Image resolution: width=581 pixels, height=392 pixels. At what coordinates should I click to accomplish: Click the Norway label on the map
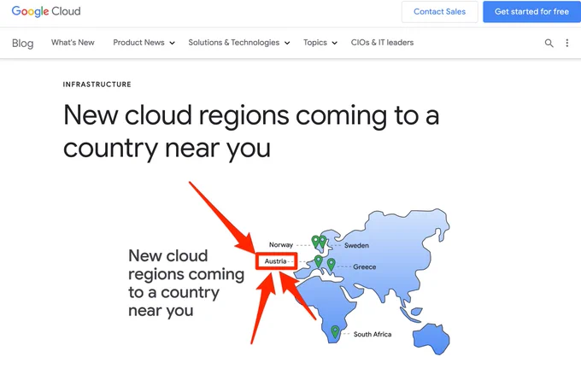281,245
